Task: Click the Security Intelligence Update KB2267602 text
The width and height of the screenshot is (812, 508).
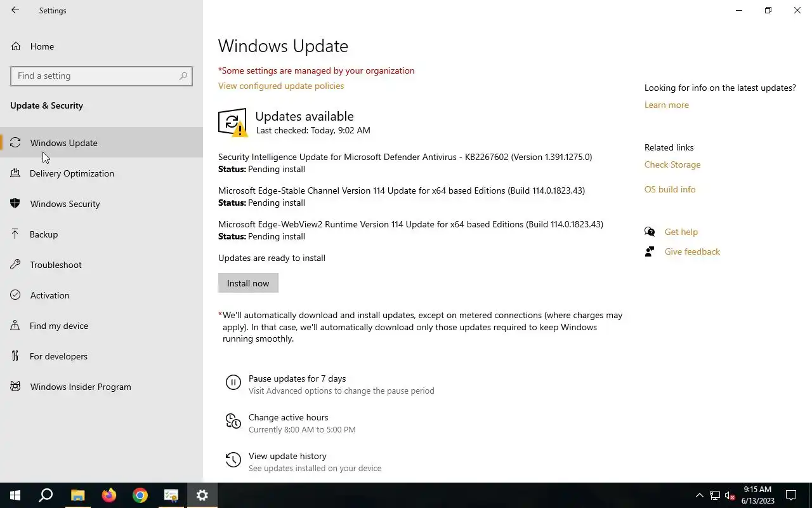Action: [x=405, y=157]
